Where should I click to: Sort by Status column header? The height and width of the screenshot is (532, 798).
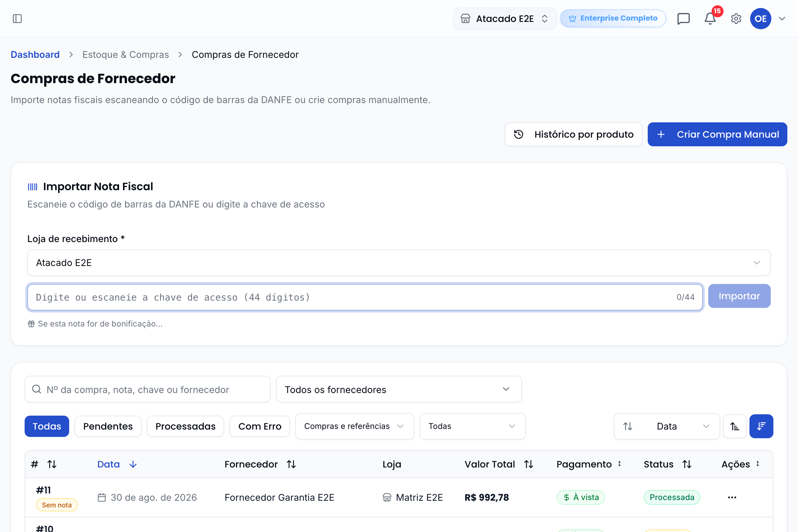click(x=668, y=464)
